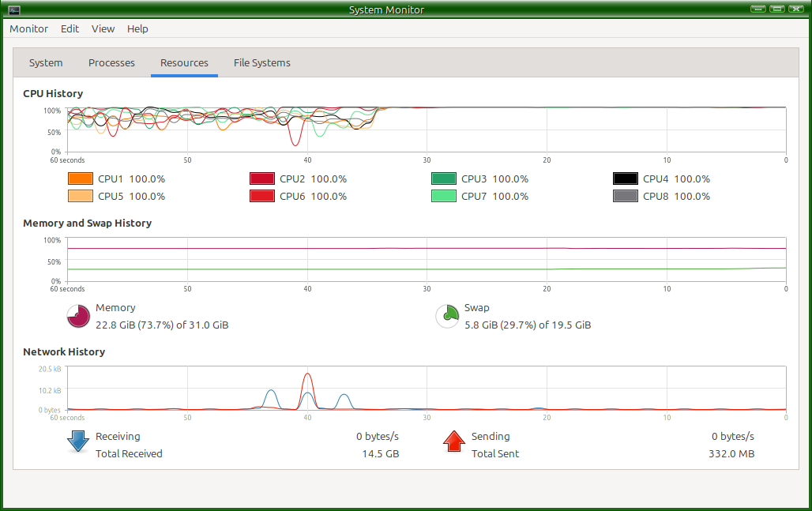Open the Monitor menu
Image resolution: width=812 pixels, height=511 pixels.
click(28, 29)
